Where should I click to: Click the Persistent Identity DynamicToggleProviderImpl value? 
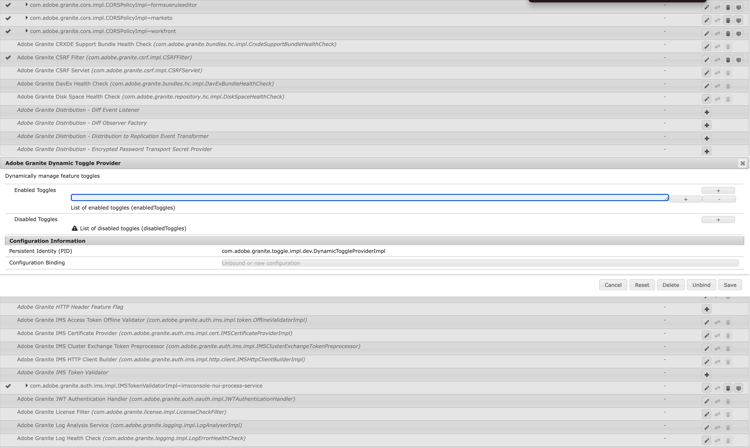303,251
